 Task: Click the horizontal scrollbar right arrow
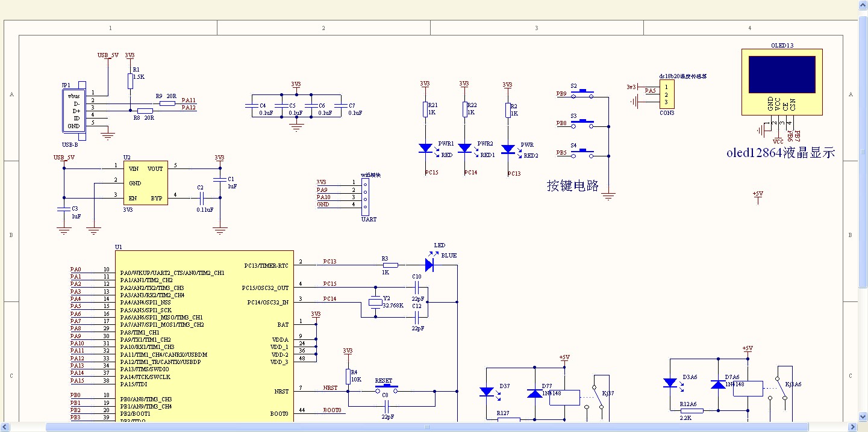click(x=852, y=427)
